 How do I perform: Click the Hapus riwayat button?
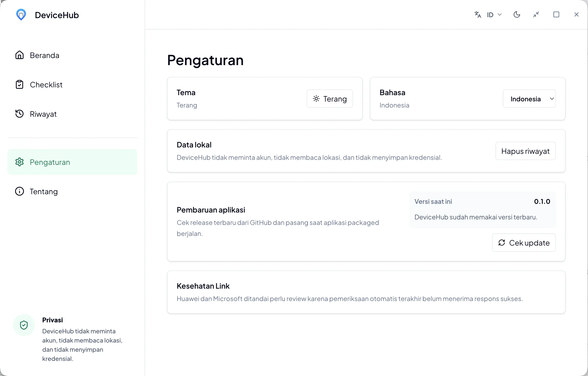coord(525,151)
